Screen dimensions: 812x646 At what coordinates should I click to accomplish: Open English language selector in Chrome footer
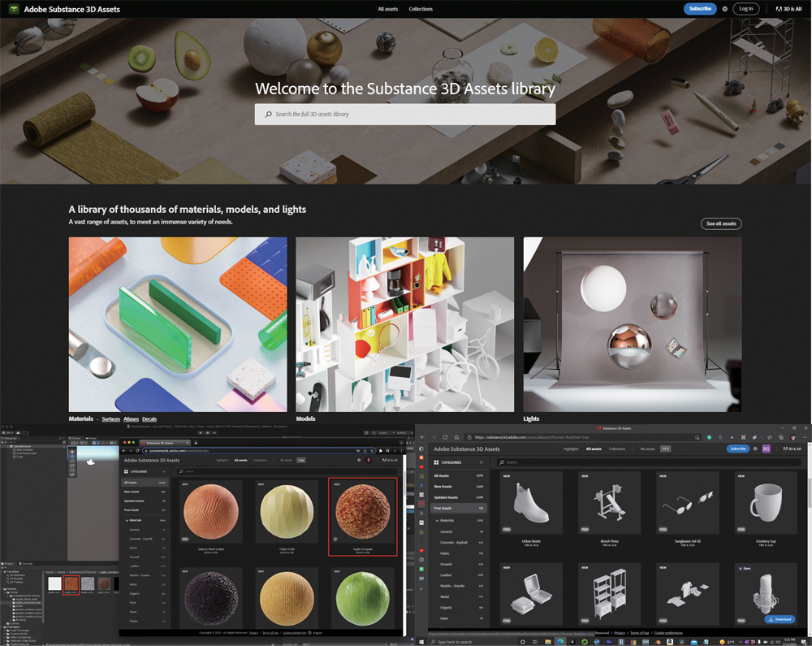(315, 632)
